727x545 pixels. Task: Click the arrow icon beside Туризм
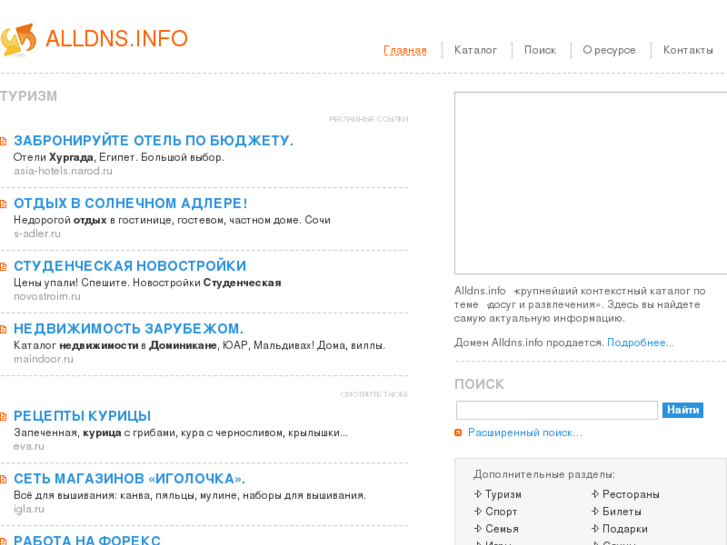tap(478, 494)
